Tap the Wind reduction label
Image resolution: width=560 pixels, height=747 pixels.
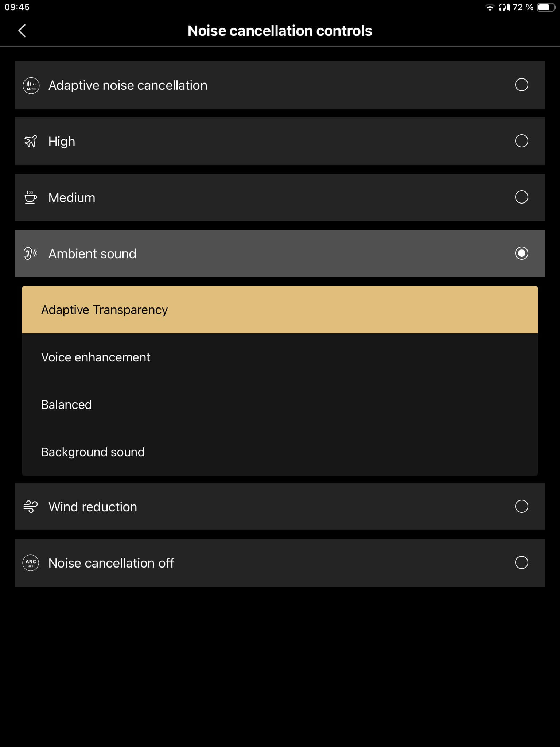[x=93, y=507]
